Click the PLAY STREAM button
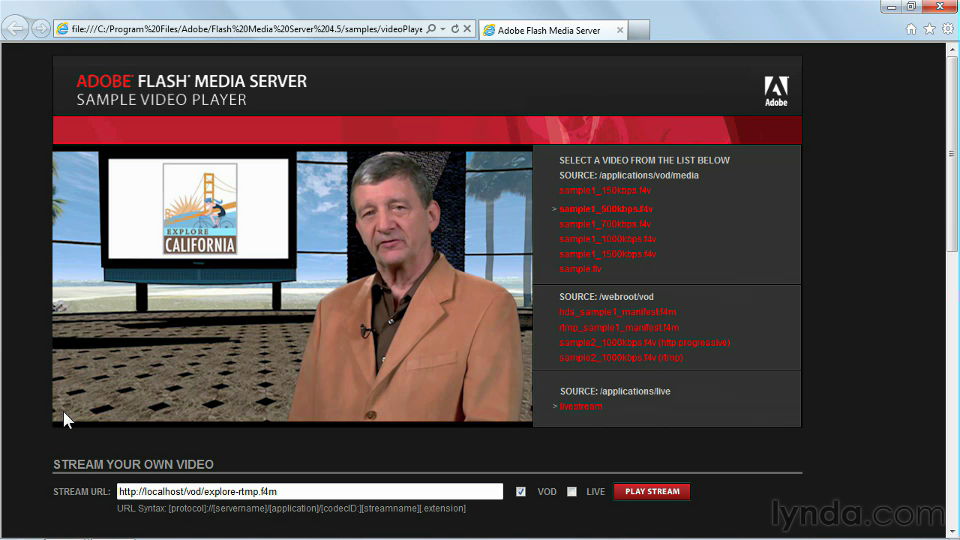 pyautogui.click(x=652, y=492)
